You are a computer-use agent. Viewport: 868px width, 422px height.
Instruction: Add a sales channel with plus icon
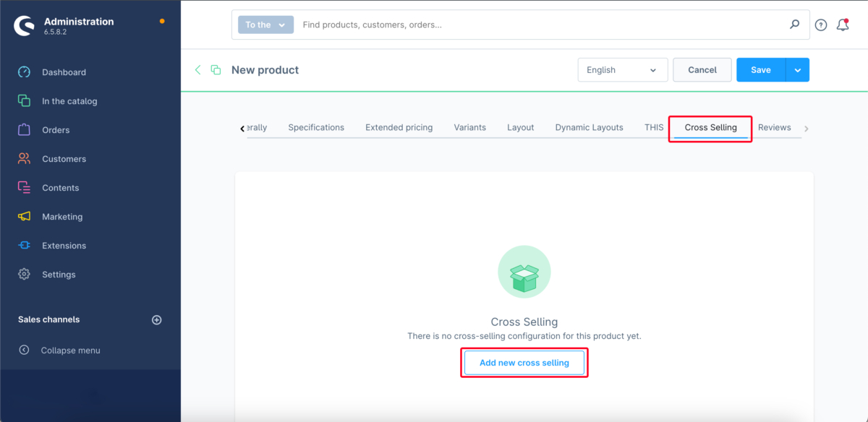(157, 320)
